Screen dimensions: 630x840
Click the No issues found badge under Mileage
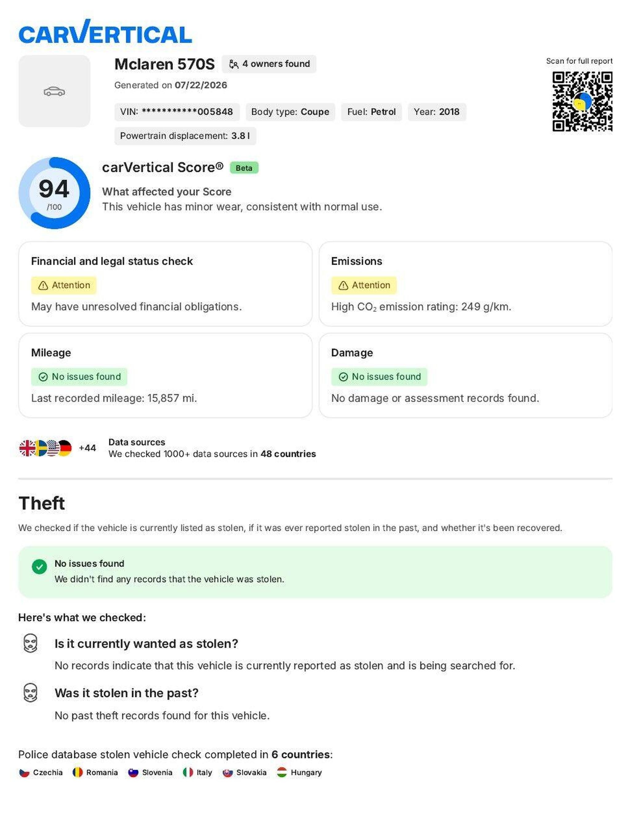(x=79, y=377)
